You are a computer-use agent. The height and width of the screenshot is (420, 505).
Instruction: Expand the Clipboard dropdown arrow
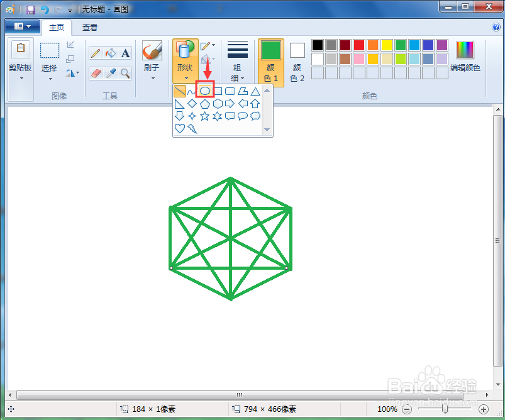tap(21, 78)
